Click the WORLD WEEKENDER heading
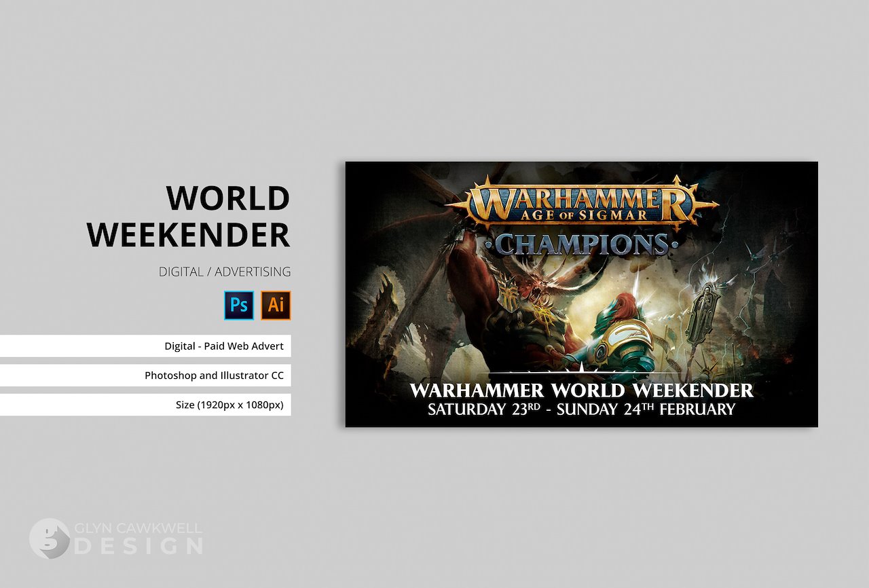Image resolution: width=869 pixels, height=588 pixels. (x=189, y=217)
